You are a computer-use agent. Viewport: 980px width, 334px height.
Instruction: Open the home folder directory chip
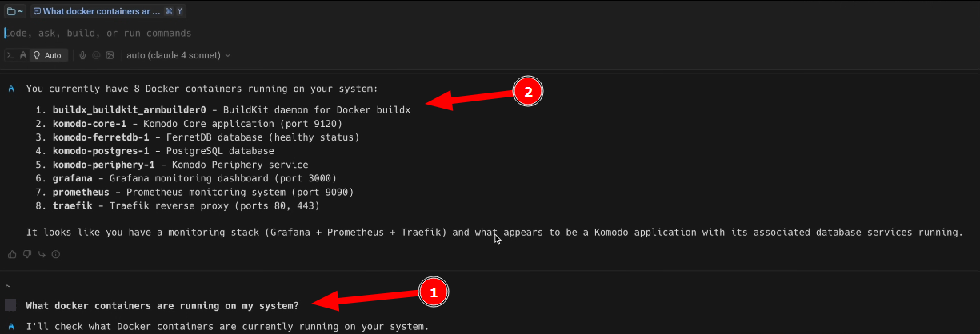15,11
